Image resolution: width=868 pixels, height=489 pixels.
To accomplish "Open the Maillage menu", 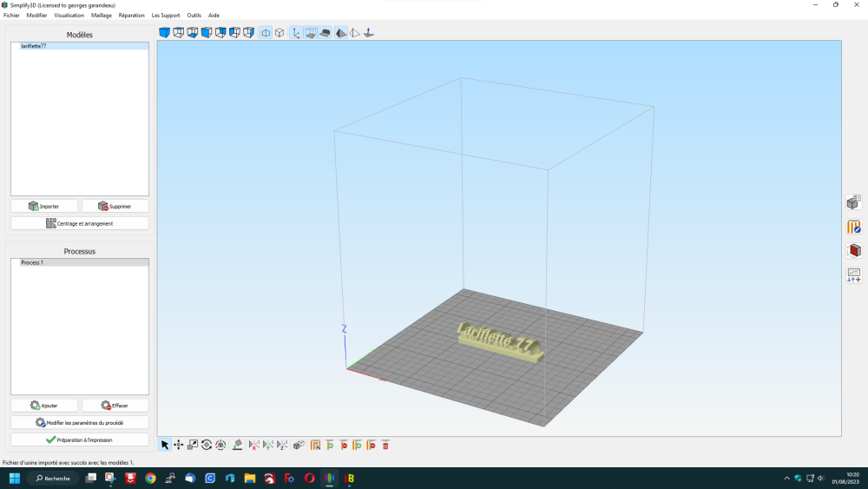I will (x=102, y=16).
